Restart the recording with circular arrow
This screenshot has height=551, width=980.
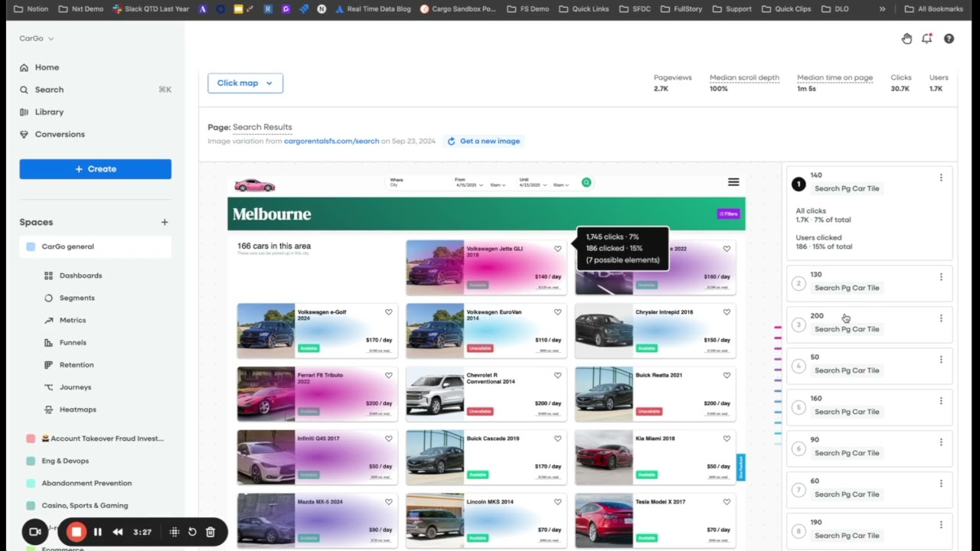[192, 532]
